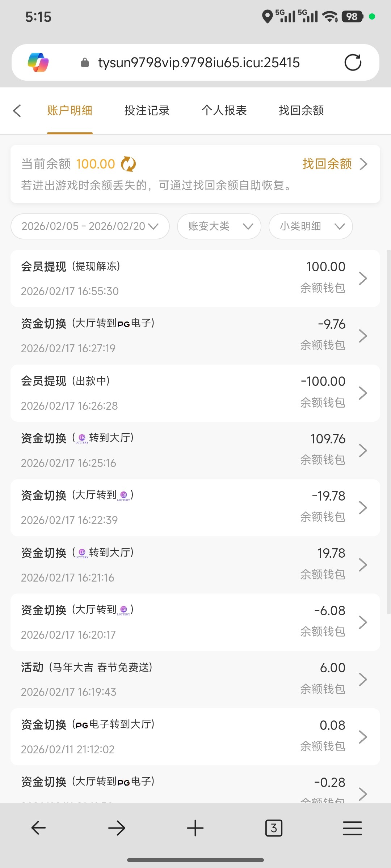Go forward using browser forward arrow
Image resolution: width=391 pixels, height=868 pixels.
(x=117, y=828)
